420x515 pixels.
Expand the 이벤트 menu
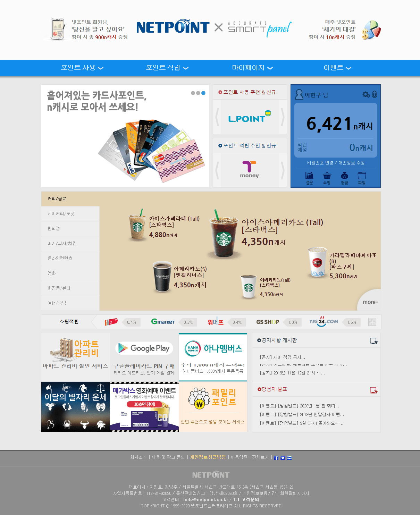[x=337, y=68]
